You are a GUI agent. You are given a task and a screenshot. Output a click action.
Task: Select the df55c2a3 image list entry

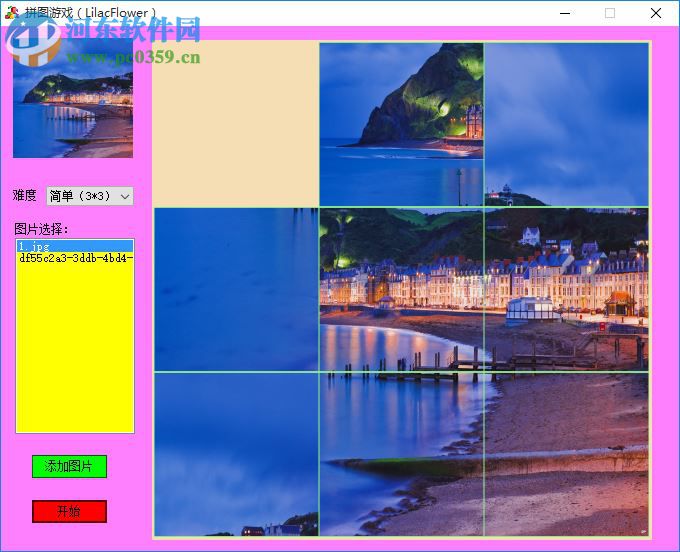tap(74, 258)
